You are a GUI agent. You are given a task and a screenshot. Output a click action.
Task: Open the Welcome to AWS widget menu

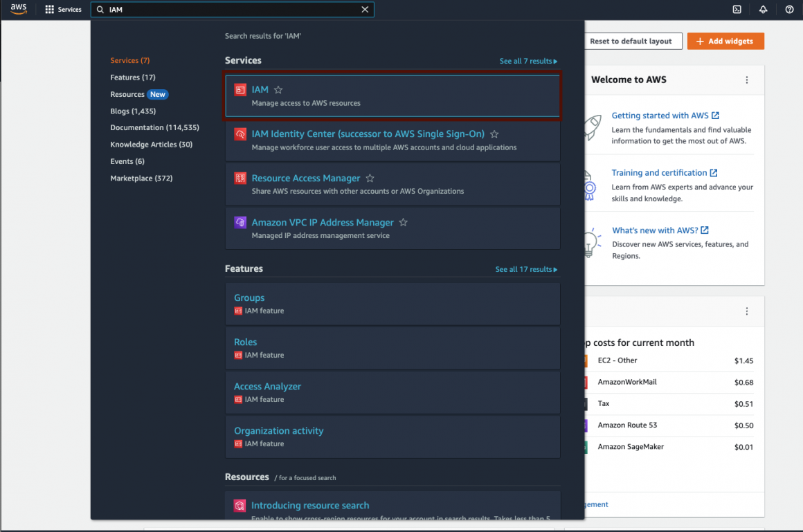(x=746, y=80)
